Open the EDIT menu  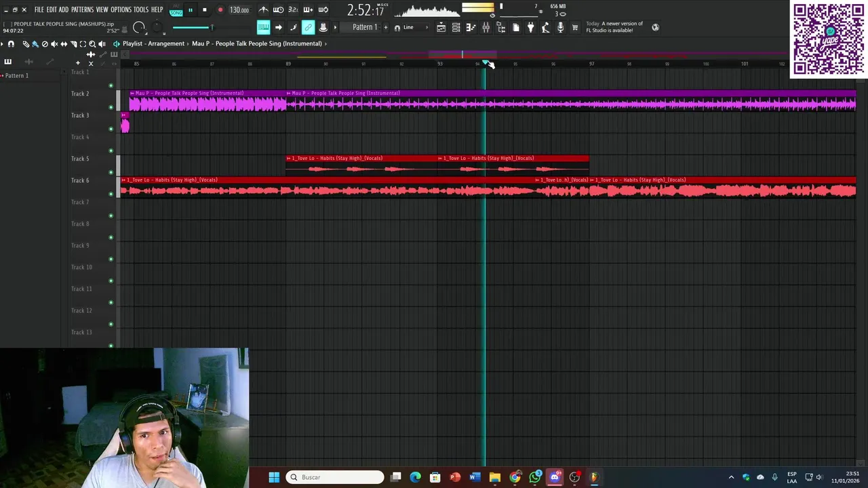click(x=52, y=9)
